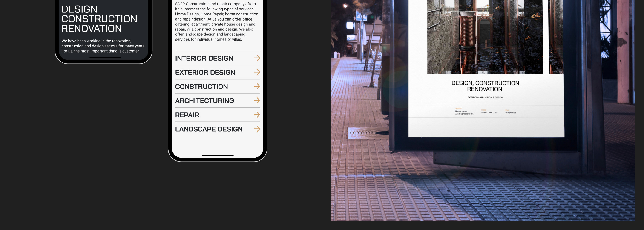The height and width of the screenshot is (230, 644).
Task: Tap the arrow next to EXTERIOR DESIGN
Action: 257,72
